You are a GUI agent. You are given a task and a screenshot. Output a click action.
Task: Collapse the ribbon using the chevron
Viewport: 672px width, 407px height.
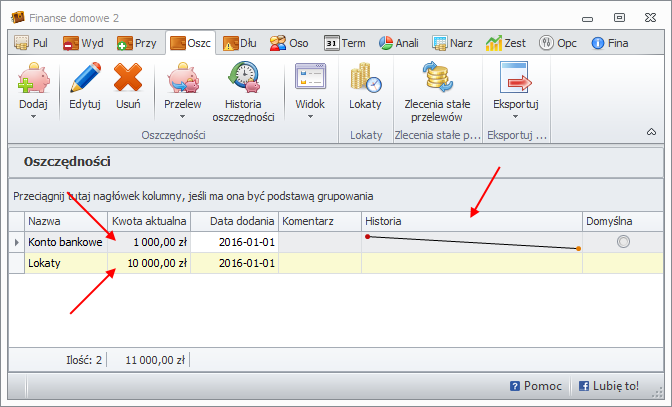pyautogui.click(x=651, y=132)
